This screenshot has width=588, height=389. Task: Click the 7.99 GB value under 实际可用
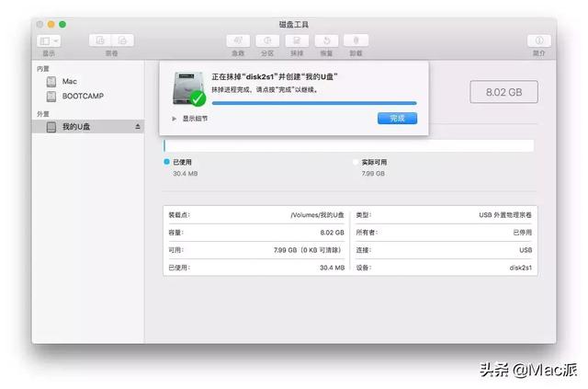(x=373, y=174)
